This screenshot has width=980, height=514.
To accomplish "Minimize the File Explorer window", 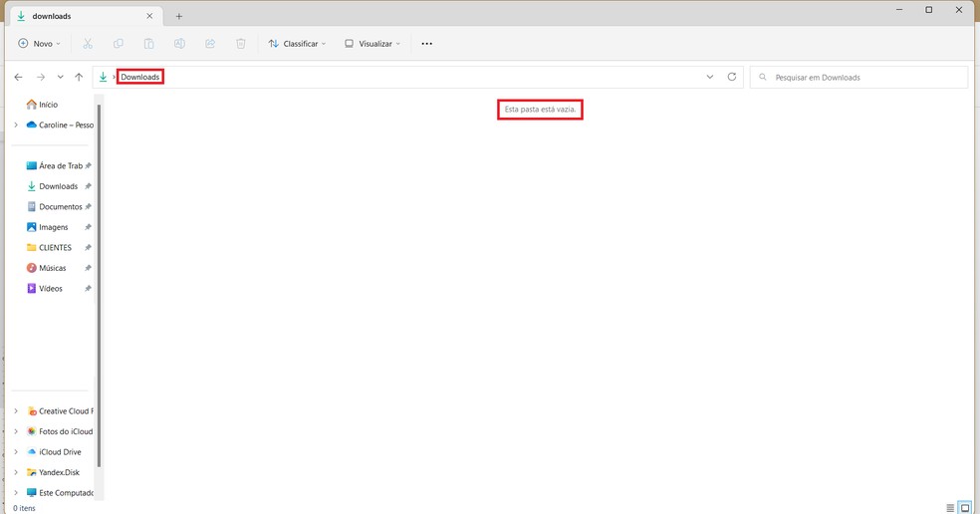I will click(899, 10).
